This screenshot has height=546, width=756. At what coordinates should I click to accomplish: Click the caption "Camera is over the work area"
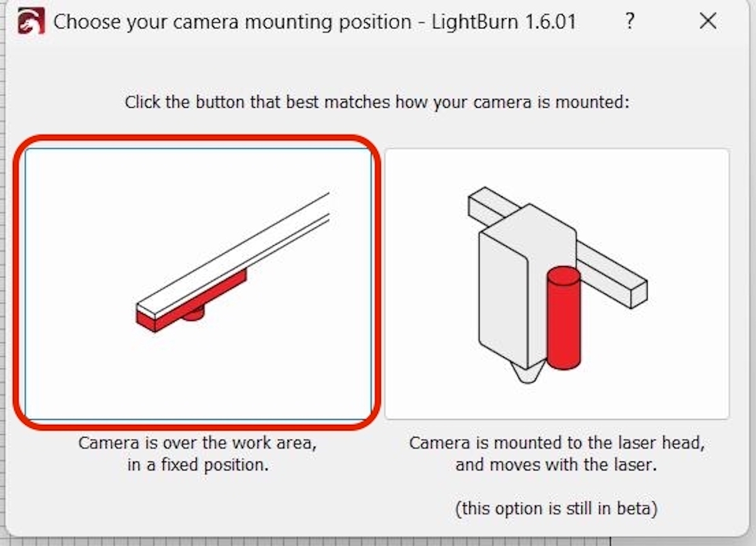[197, 443]
